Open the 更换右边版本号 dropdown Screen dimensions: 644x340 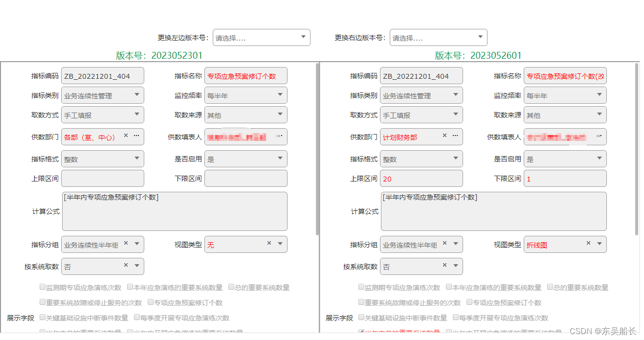pyautogui.click(x=438, y=37)
